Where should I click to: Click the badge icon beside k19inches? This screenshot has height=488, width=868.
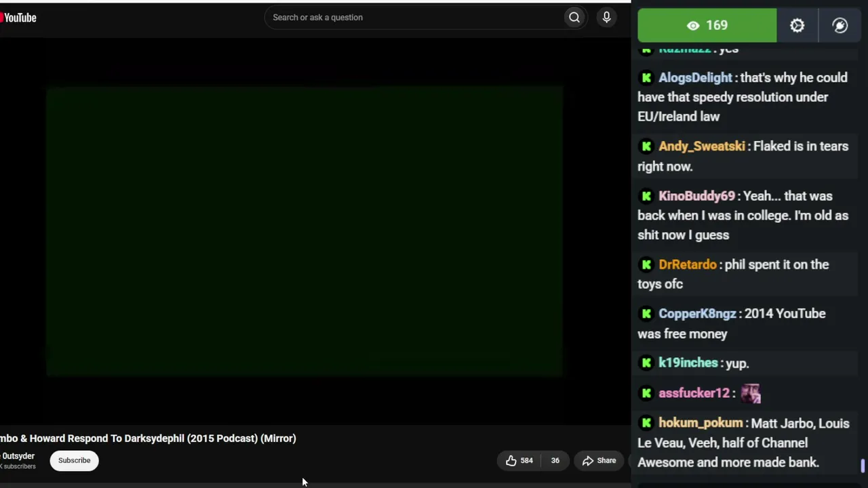tap(646, 363)
